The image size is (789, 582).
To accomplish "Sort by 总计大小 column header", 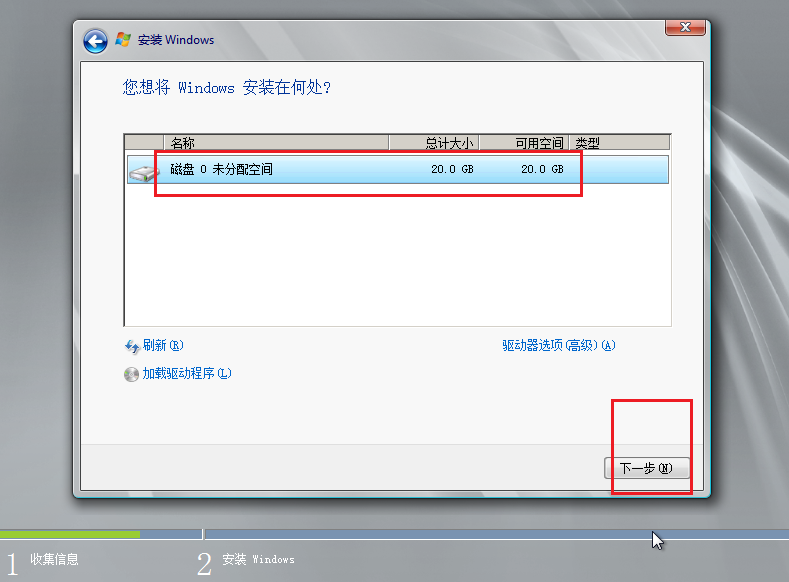I will point(434,143).
